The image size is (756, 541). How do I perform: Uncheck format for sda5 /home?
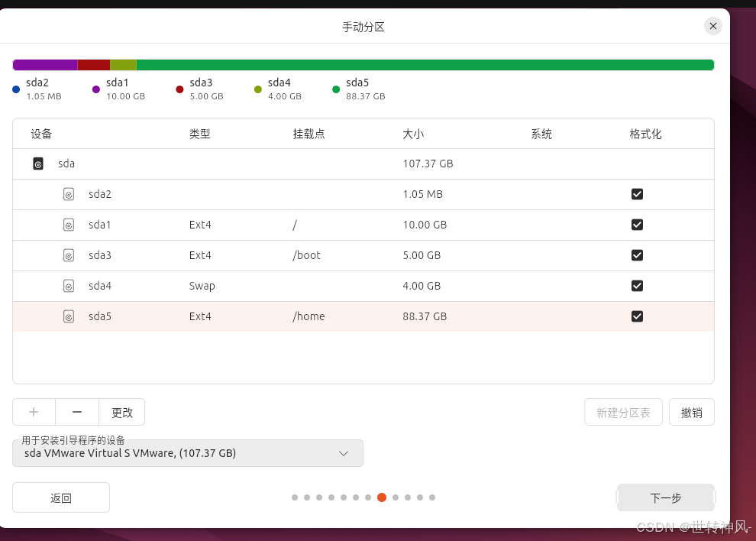click(x=637, y=316)
